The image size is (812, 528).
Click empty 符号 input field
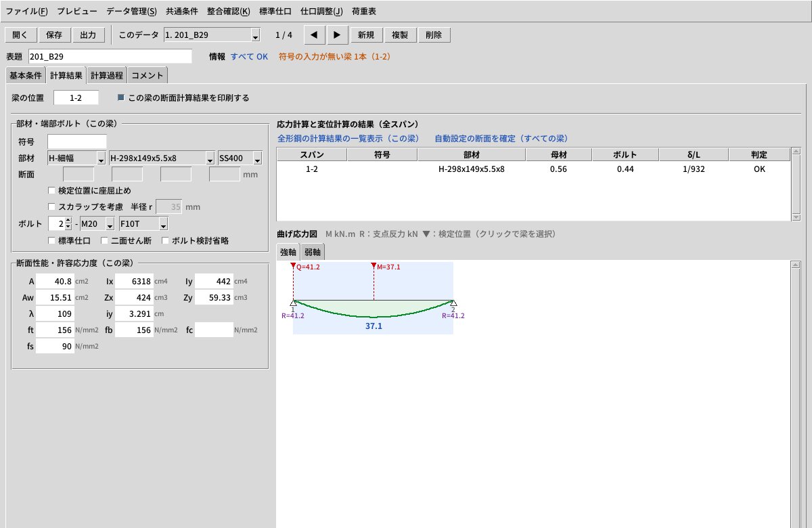[x=77, y=141]
